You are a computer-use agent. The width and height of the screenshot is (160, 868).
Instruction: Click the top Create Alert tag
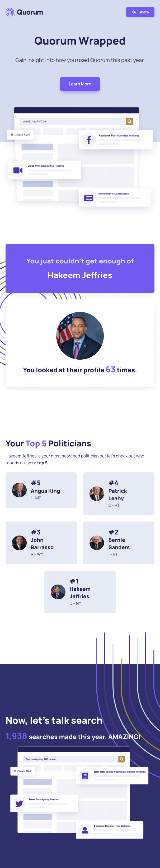[20, 135]
